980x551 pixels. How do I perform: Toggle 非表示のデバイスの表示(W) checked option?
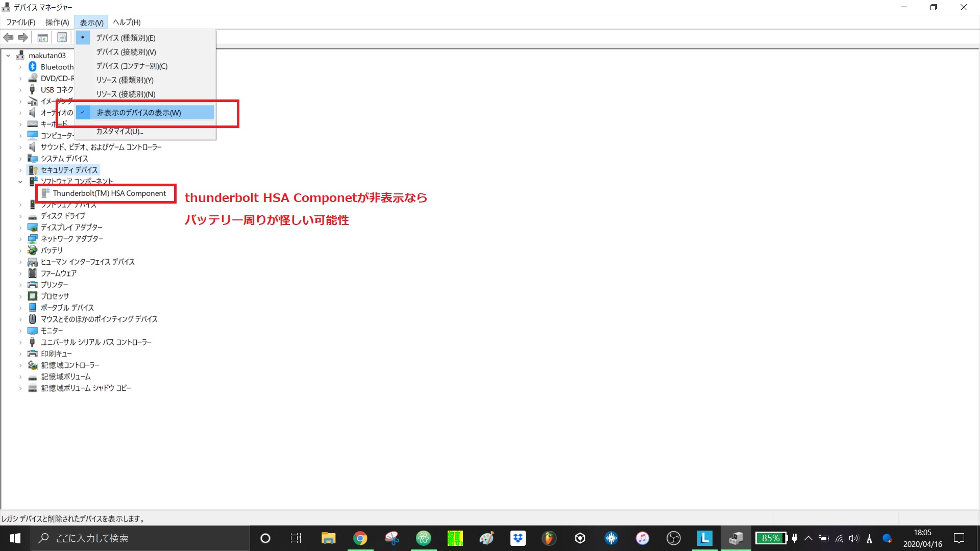pos(138,113)
